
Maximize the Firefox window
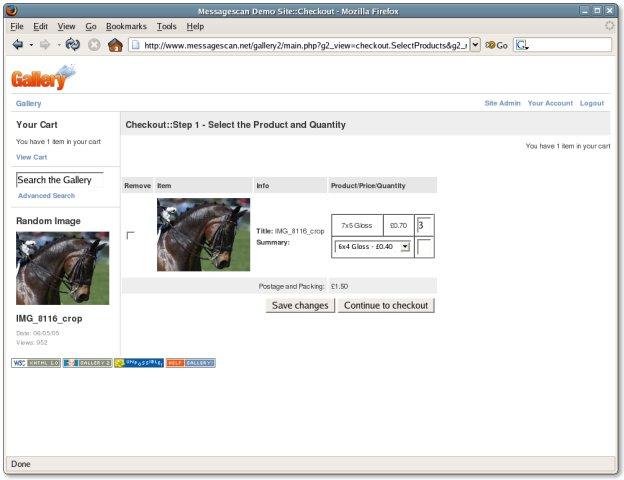click(597, 11)
